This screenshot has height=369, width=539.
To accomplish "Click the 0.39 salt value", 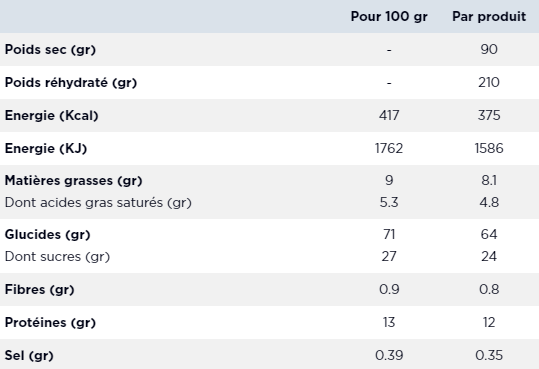I will click(x=389, y=356).
